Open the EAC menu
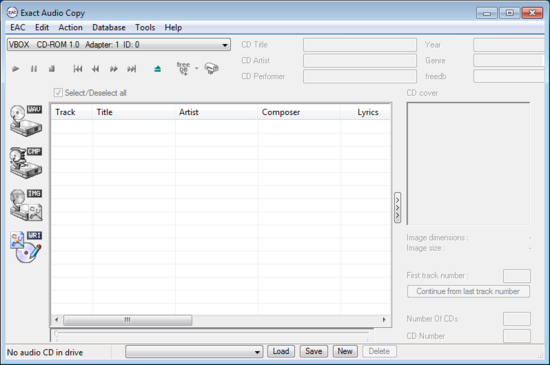 (18, 27)
